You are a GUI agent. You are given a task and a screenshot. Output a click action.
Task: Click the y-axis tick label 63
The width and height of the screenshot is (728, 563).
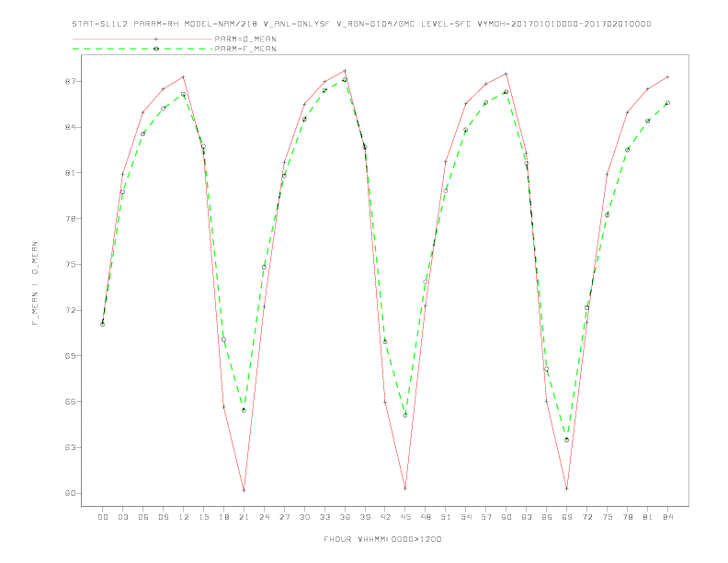tap(71, 447)
